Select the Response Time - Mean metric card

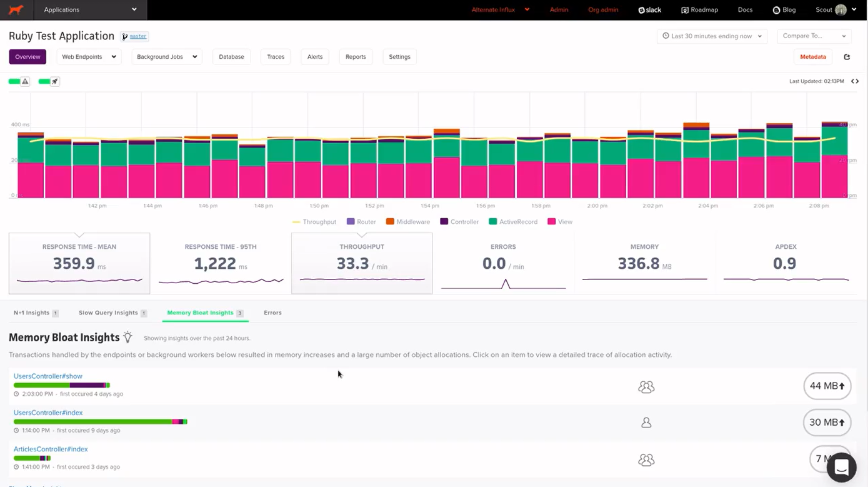(x=79, y=263)
